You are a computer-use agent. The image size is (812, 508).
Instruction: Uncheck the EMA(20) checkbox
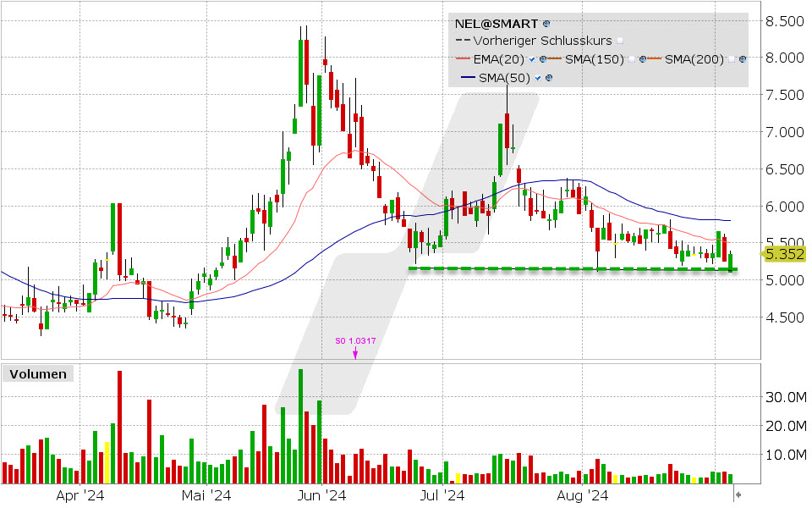point(532,59)
